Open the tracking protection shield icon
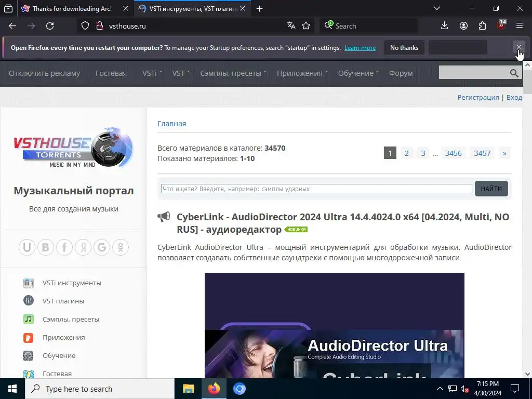 85,26
